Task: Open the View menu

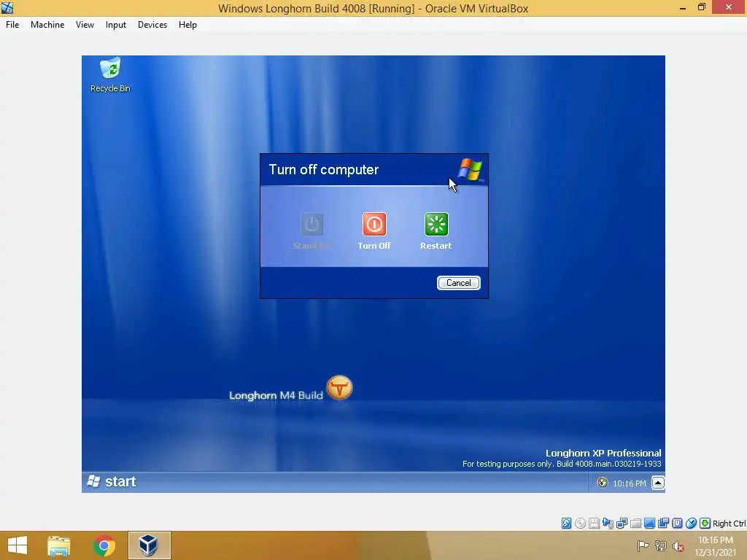Action: pyautogui.click(x=85, y=25)
